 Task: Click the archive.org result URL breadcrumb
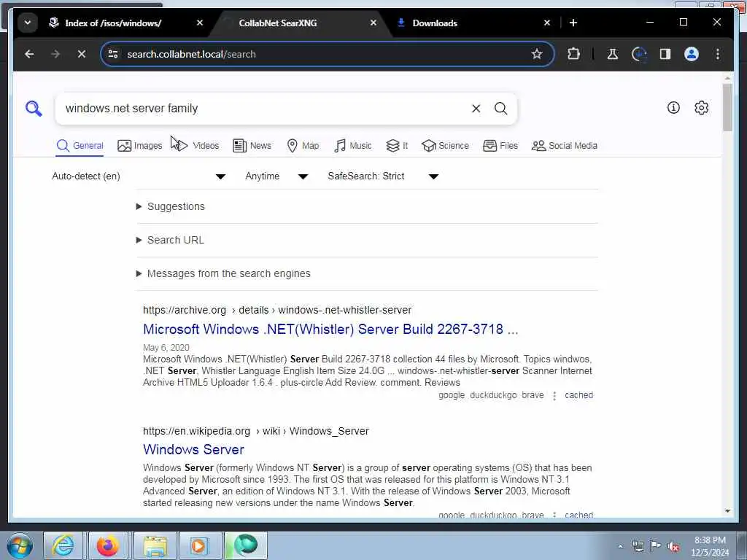[x=277, y=310]
